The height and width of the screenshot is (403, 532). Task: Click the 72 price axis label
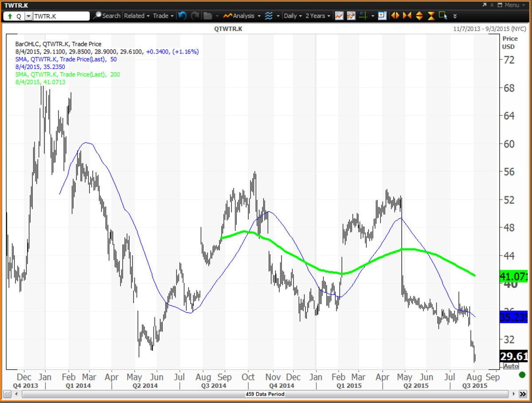[x=509, y=59]
